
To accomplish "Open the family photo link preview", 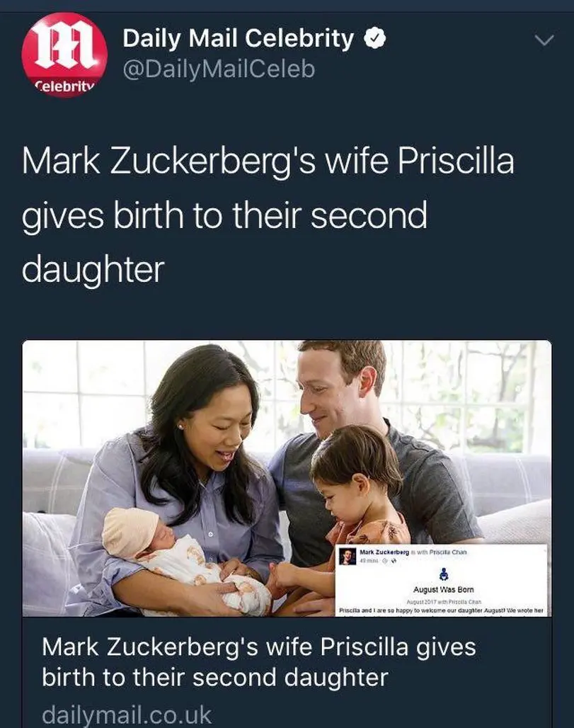I will 212,460.
